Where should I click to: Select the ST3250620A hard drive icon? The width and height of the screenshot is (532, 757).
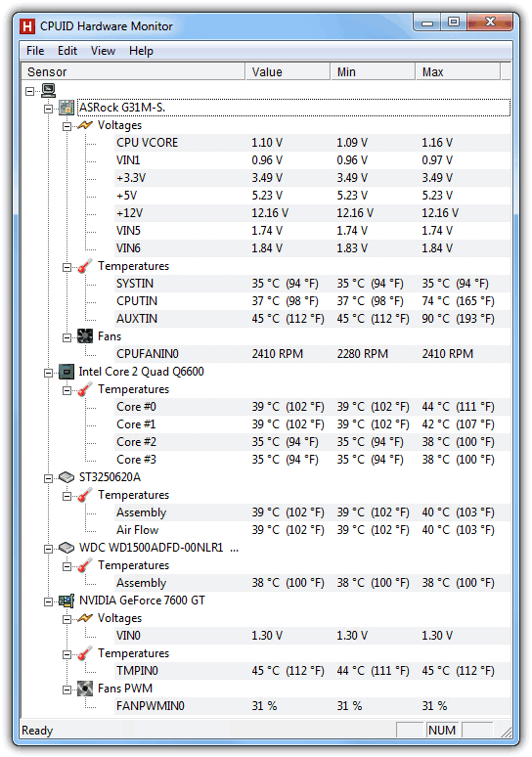pos(66,477)
